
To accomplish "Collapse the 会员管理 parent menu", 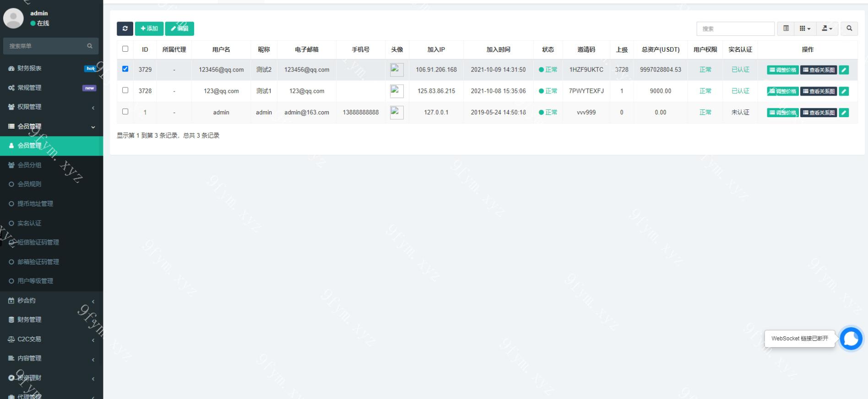I will click(x=51, y=126).
